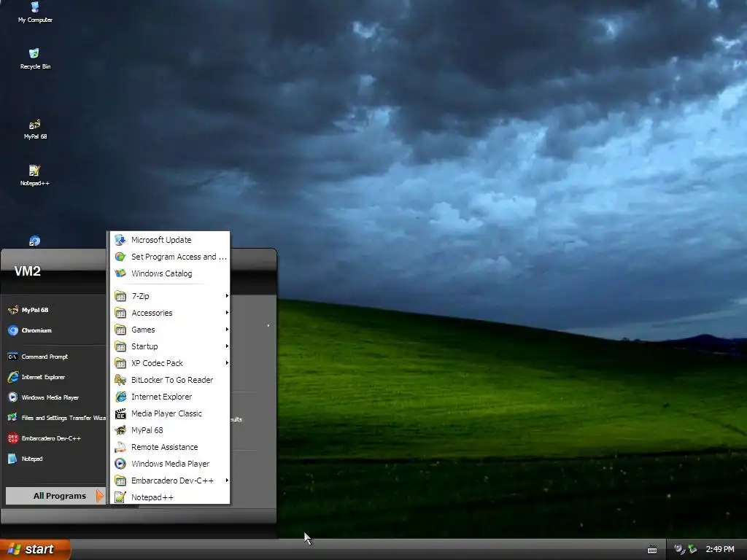The width and height of the screenshot is (747, 560).
Task: Open Files and Settings Transfer Wizard
Action: [55, 418]
